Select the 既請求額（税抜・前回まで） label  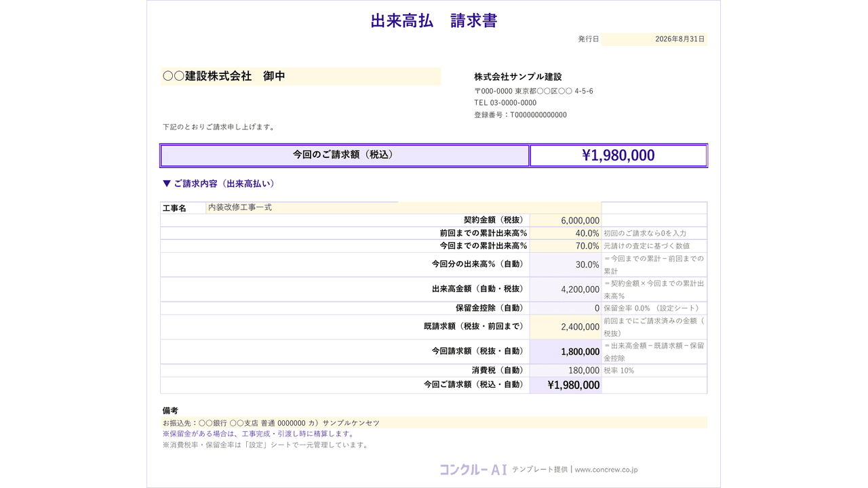[x=474, y=326]
